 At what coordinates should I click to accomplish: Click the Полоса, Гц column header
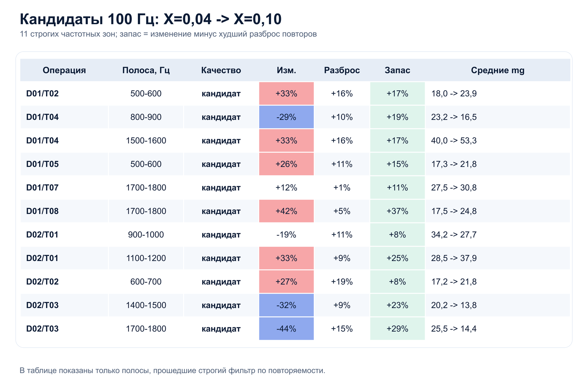coord(146,70)
